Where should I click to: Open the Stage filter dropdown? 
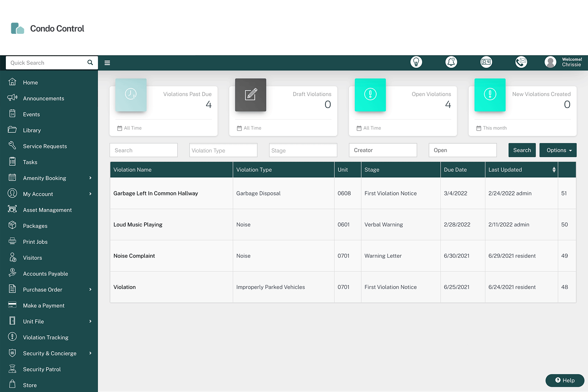[x=303, y=150]
